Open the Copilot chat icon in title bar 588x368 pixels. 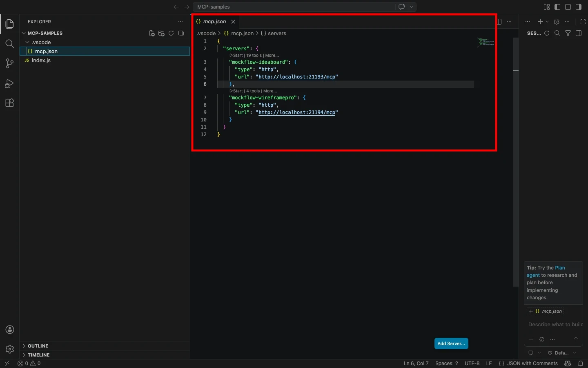(x=401, y=7)
